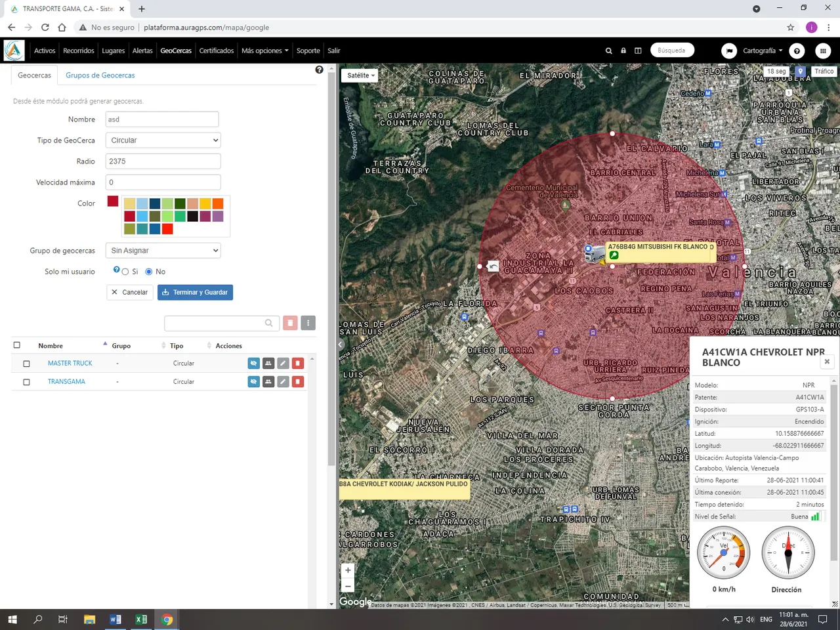Click the AuraGPS logo icon
This screenshot has height=630, width=840.
(x=14, y=51)
